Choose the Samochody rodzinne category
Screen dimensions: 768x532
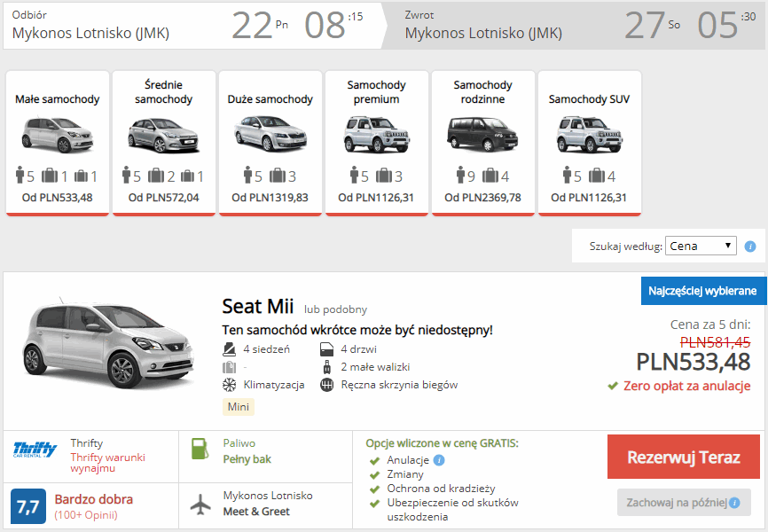[483, 142]
